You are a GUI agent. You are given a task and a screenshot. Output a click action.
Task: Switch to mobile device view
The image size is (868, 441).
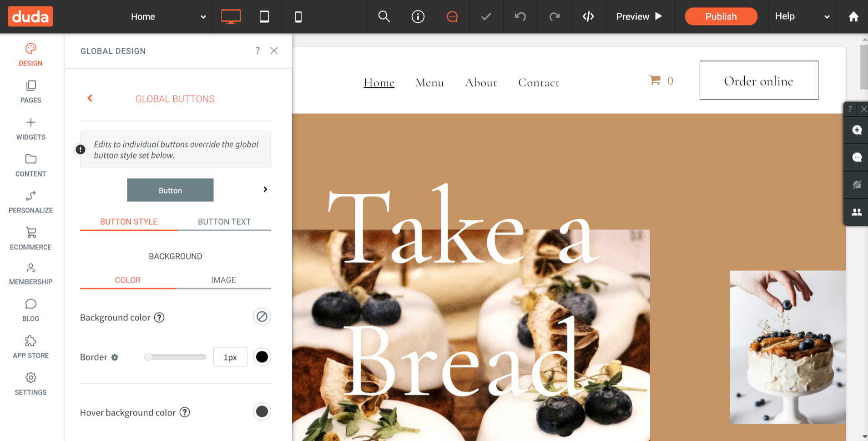298,17
